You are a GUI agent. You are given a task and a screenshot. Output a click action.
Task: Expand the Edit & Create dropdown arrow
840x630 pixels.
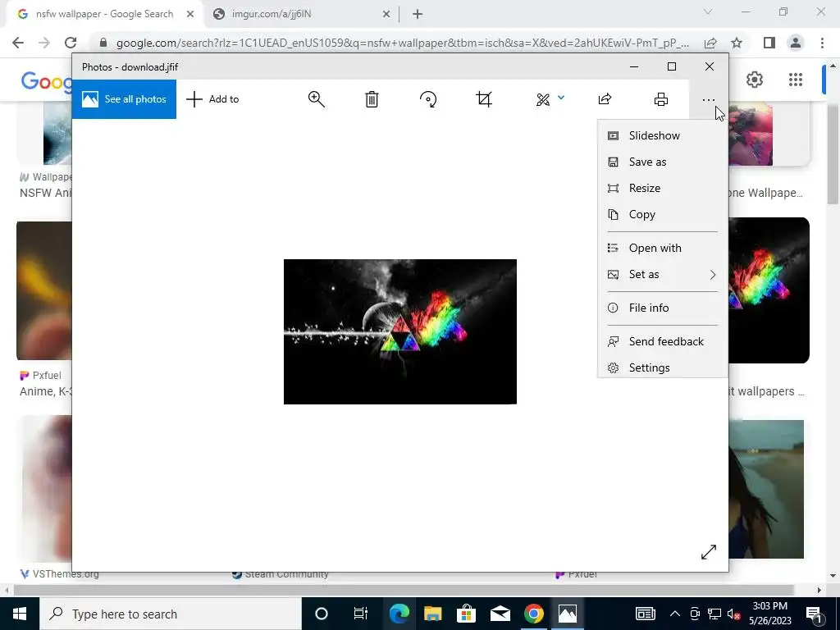[x=561, y=98]
